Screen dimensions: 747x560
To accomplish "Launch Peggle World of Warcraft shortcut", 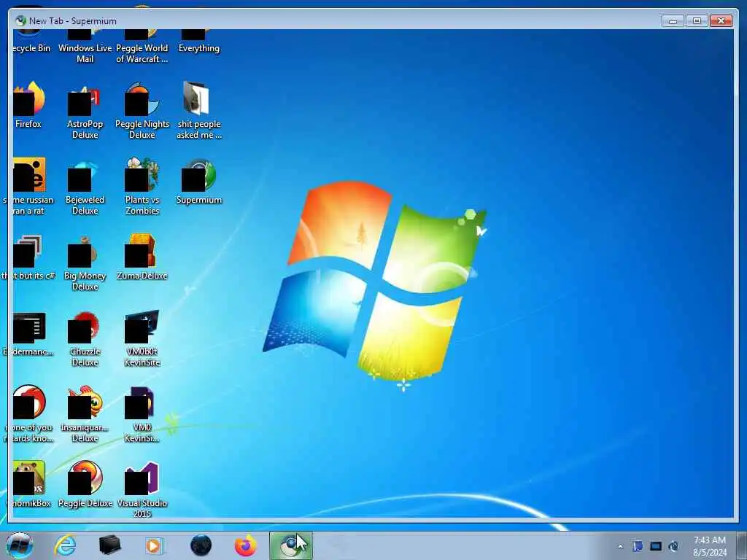I will point(142,47).
